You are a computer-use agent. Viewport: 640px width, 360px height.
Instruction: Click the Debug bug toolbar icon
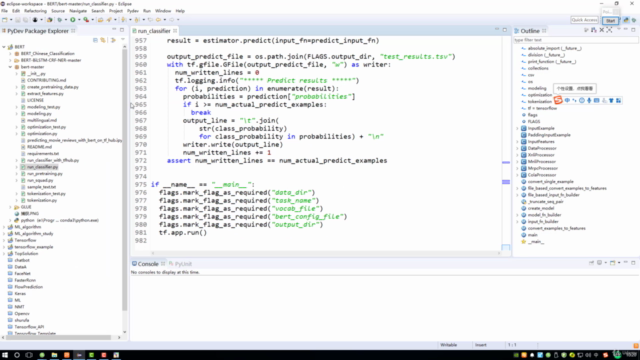pos(60,20)
